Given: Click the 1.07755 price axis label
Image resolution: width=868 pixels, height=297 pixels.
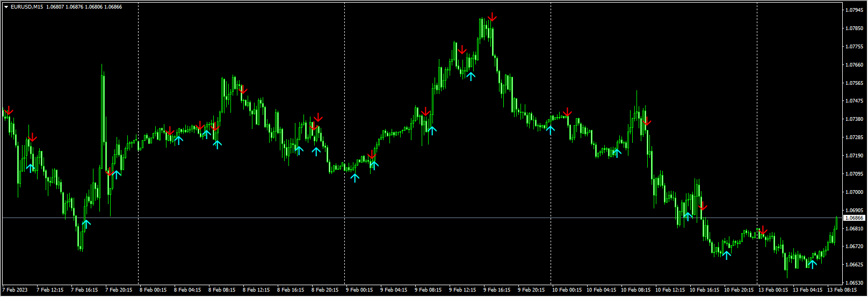Looking at the screenshot, I should [x=854, y=47].
